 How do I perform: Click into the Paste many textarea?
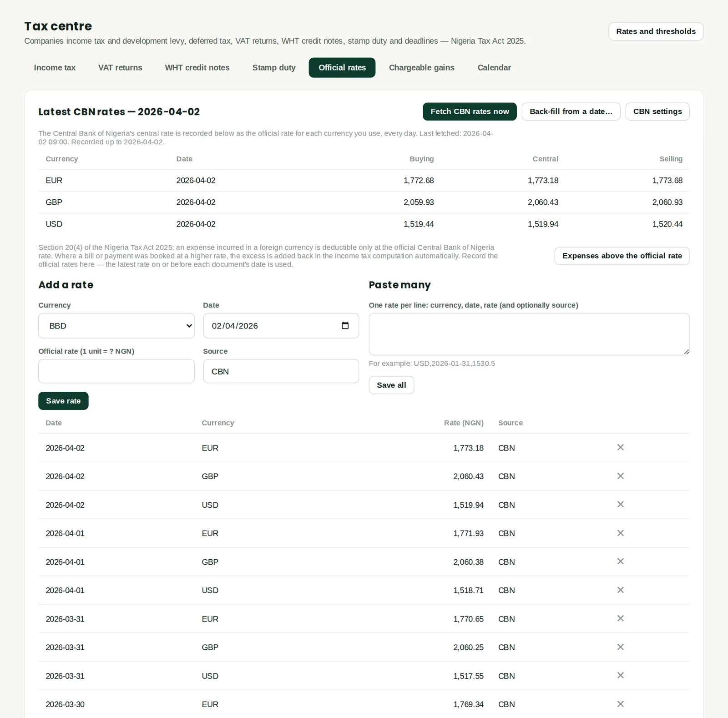pyautogui.click(x=529, y=334)
